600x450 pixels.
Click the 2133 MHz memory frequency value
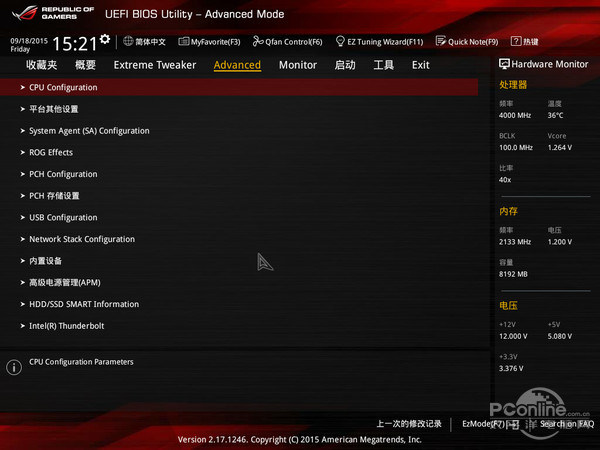[x=515, y=242]
